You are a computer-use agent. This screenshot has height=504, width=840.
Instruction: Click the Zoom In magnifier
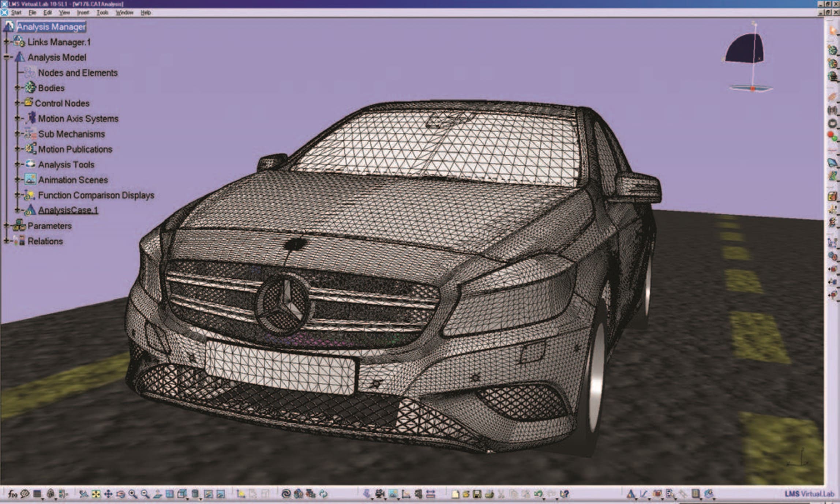[x=132, y=494]
